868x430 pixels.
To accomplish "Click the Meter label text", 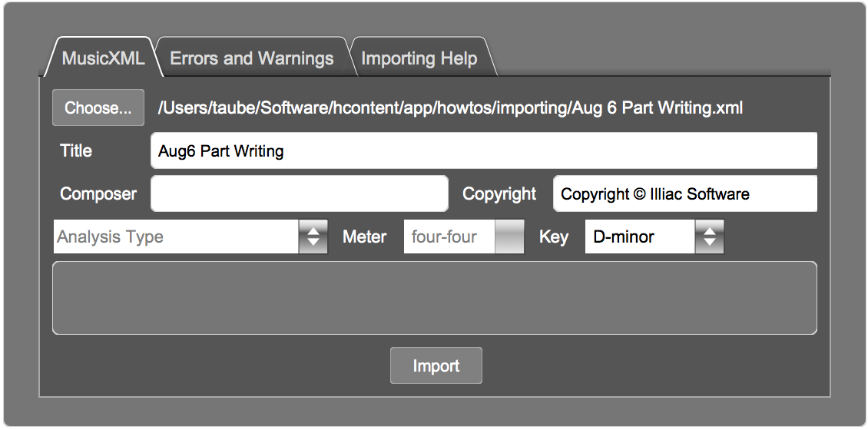I will coord(364,237).
